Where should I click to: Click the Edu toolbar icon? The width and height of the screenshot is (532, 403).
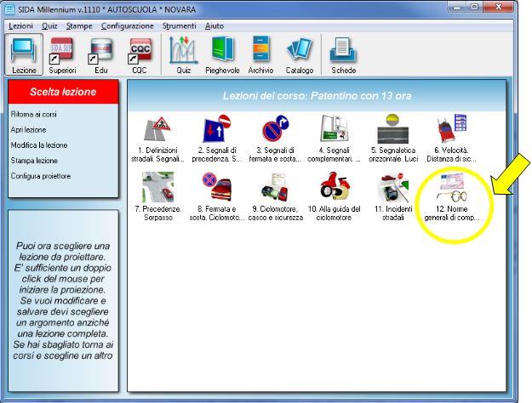tap(101, 55)
